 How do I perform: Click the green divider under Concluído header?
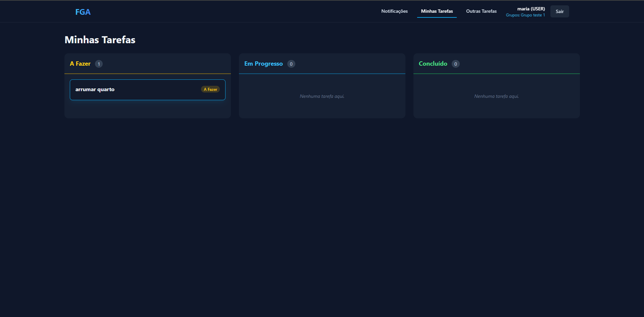point(496,74)
